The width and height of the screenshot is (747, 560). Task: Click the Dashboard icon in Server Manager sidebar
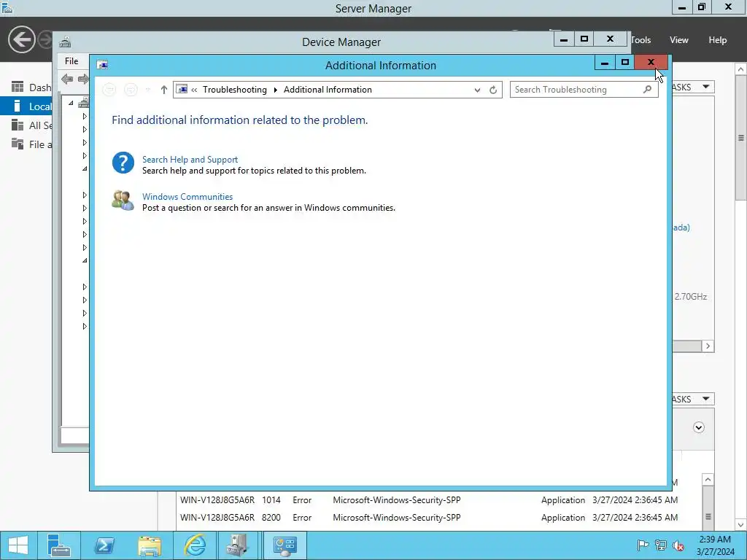tap(18, 87)
